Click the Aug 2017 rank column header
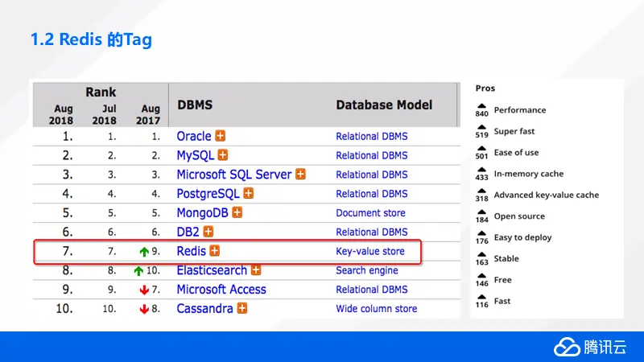Screen dimensions: 644x362 click(x=148, y=114)
